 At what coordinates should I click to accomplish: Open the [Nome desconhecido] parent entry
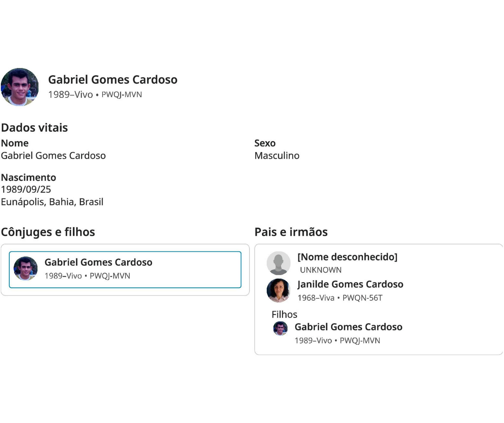[x=347, y=257]
